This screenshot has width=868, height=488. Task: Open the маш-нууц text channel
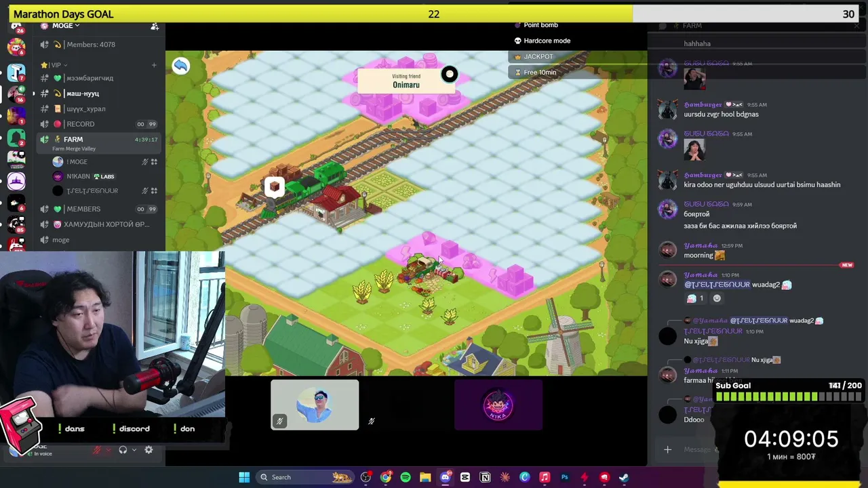[83, 94]
